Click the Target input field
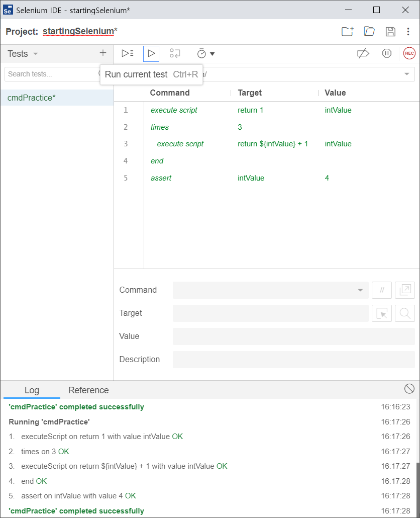This screenshot has height=518, width=420. [x=271, y=313]
